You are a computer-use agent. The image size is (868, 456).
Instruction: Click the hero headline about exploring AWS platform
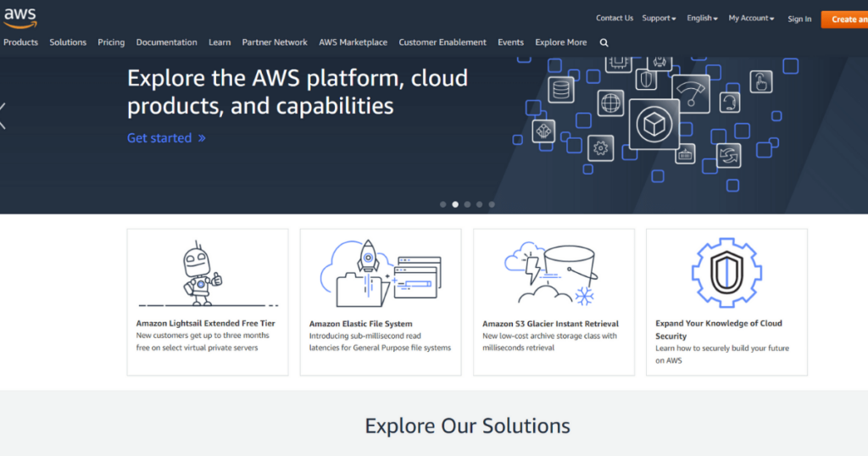click(x=298, y=92)
